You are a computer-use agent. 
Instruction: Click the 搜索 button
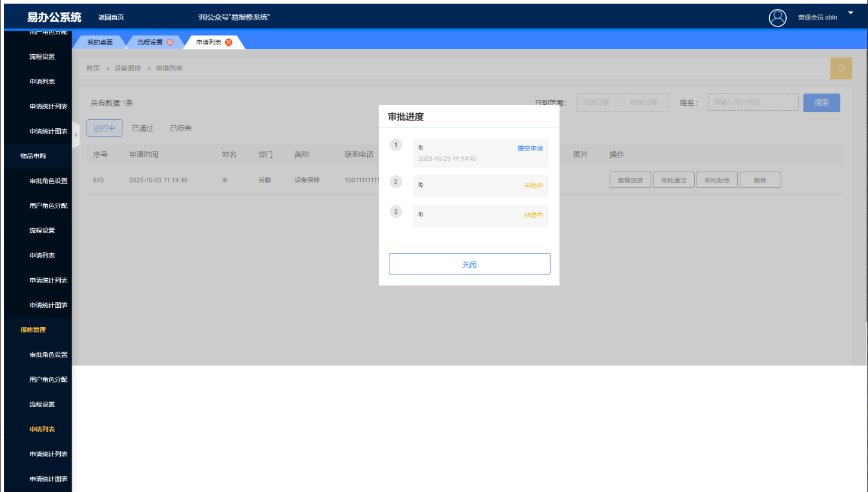point(822,102)
